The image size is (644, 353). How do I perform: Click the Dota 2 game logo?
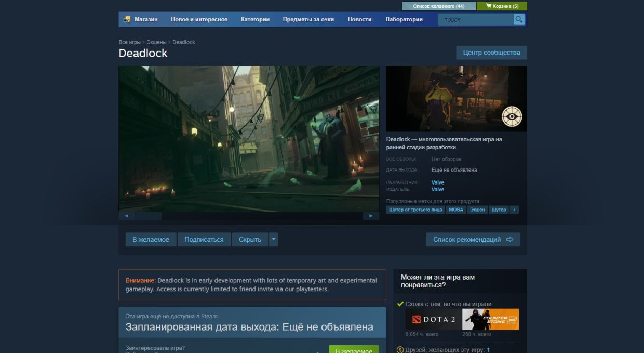[x=434, y=319]
